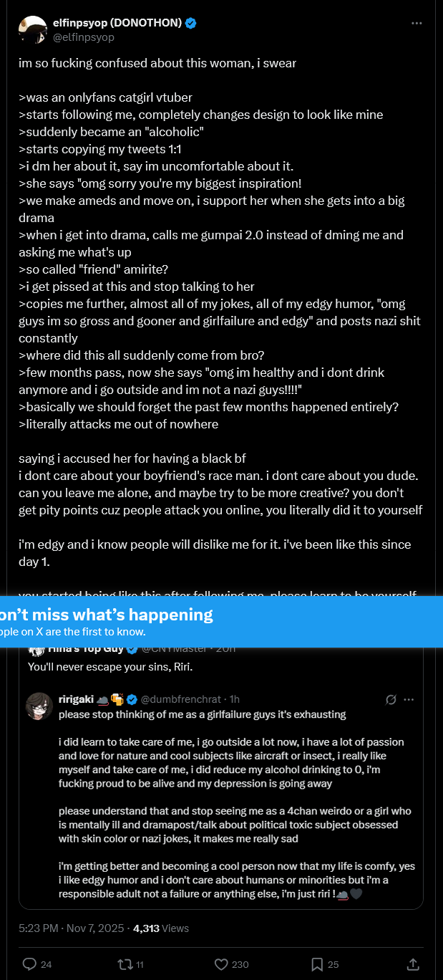
Task: Click elfinpsyop's profile avatar
Action: click(x=33, y=29)
